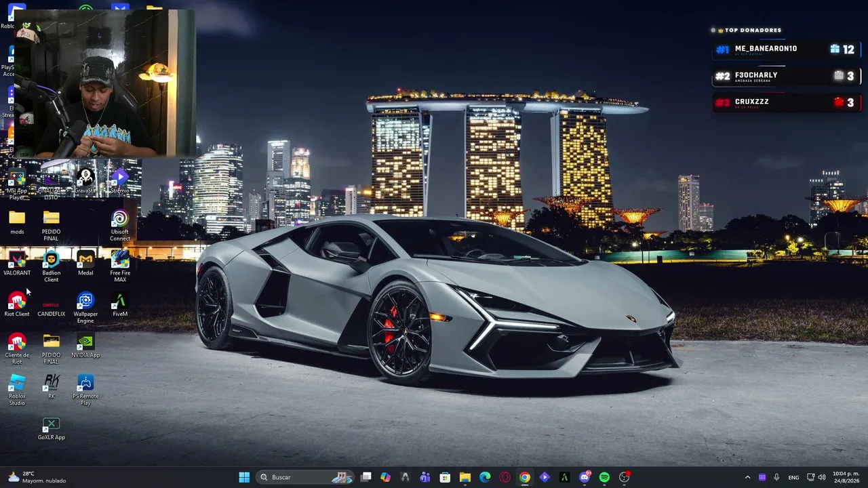Screen dimensions: 868x488
Task: Select the PEDIDO FINAL folder beside mods
Action: [x=52, y=226]
